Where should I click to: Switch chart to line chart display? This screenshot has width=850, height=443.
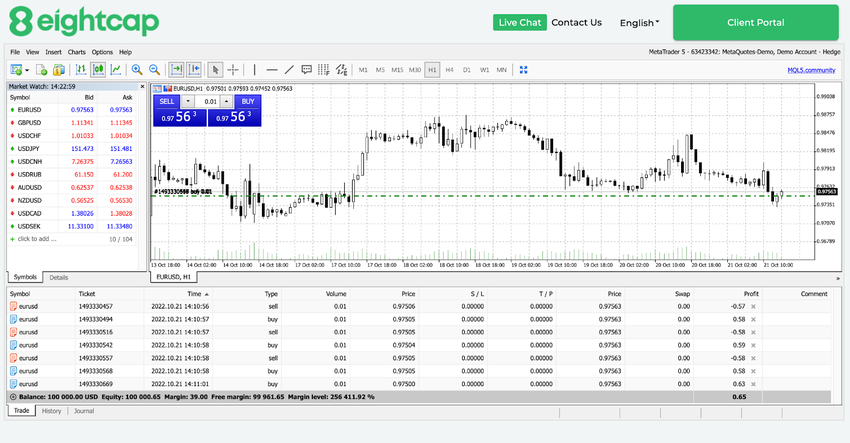point(117,70)
